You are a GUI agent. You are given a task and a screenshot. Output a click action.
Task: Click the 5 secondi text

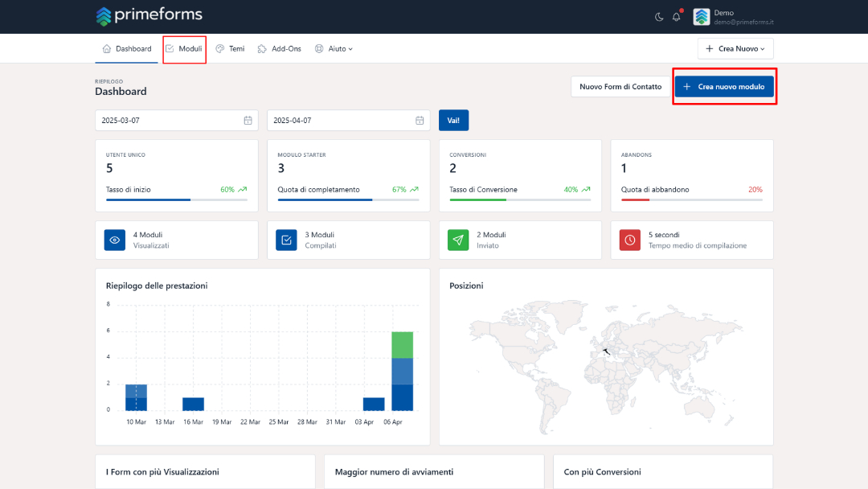[x=664, y=235]
